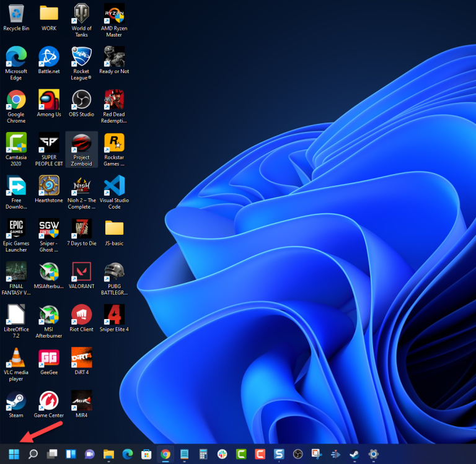Image resolution: width=476 pixels, height=464 pixels.
Task: Select the Hearthstone desktop shortcut
Action: [x=49, y=190]
